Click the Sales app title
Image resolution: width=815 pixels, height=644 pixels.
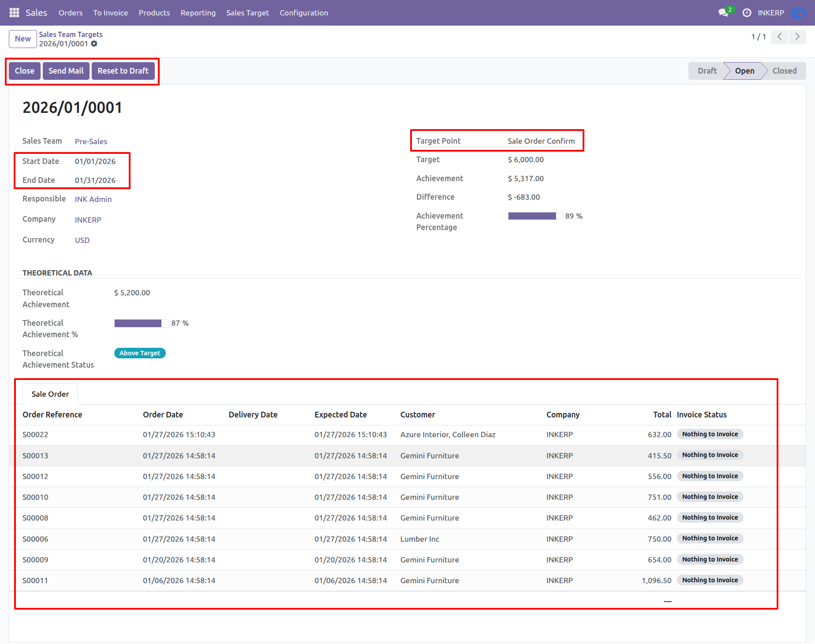(x=36, y=13)
